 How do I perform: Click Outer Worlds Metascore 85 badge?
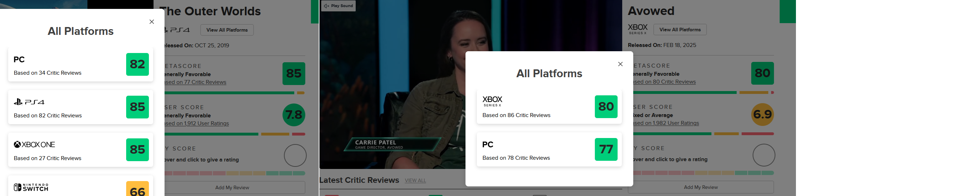294,73
